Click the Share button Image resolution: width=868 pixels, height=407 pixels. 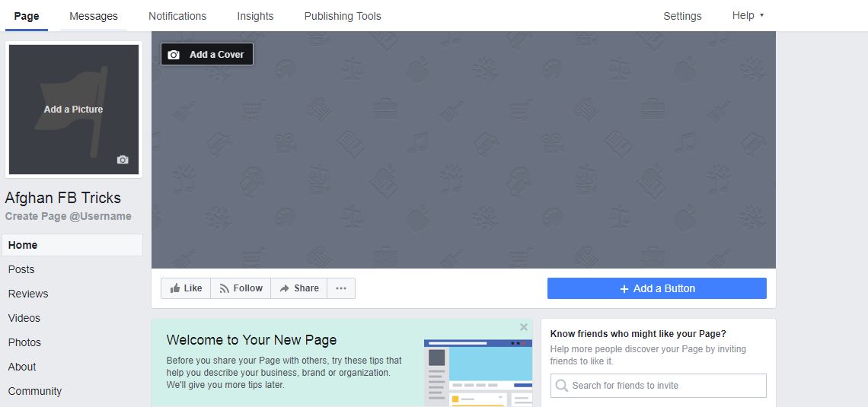click(x=299, y=288)
